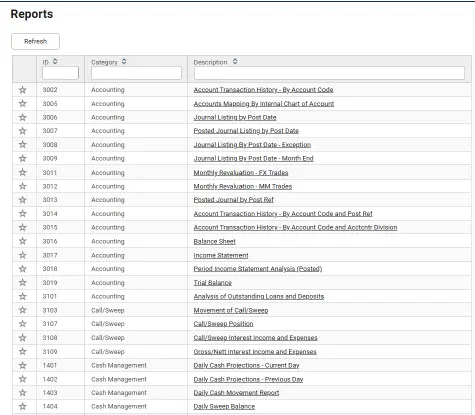Select ID cell 3016
The height and width of the screenshot is (415, 475).
coord(50,241)
